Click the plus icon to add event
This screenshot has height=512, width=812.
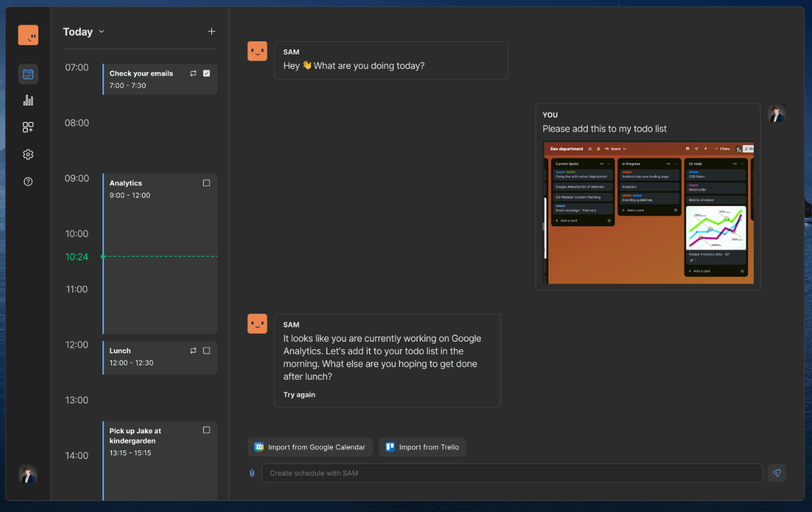pos(211,31)
